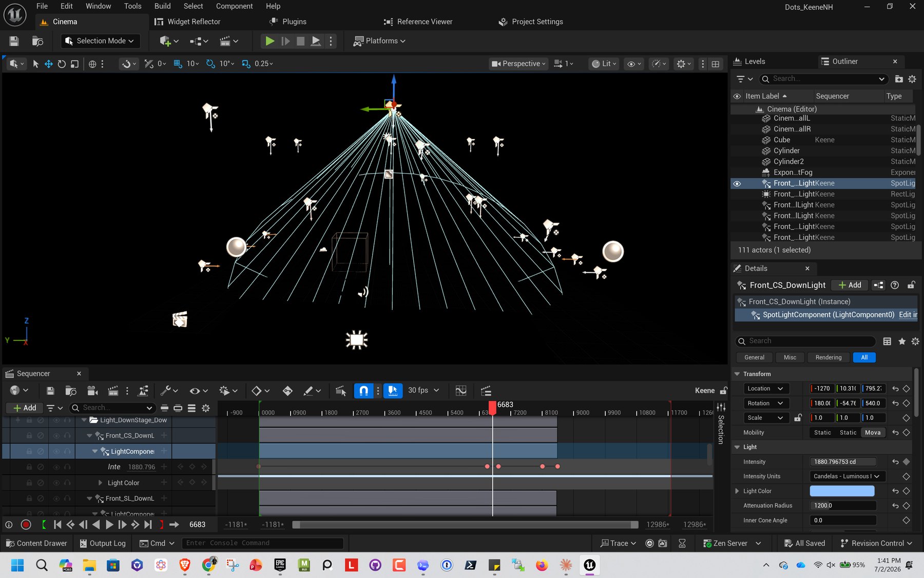Screen dimensions: 924x578
Task: Save the current level with the floppy icon
Action: pyautogui.click(x=14, y=41)
